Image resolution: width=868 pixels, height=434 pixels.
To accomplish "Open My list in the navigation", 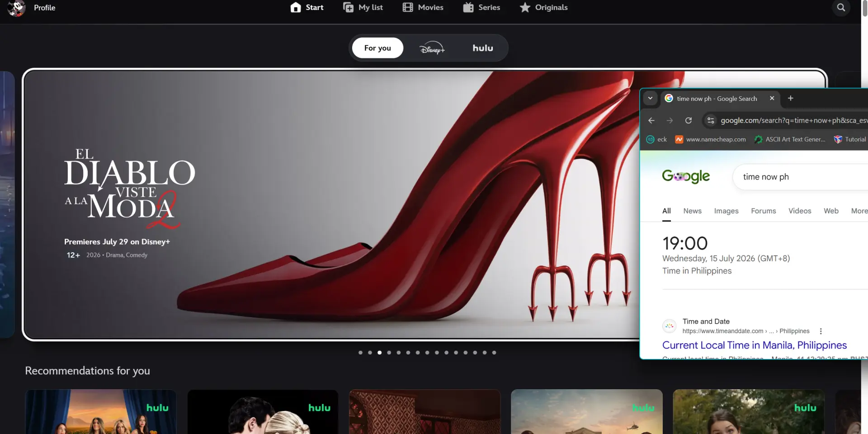I will tap(363, 8).
